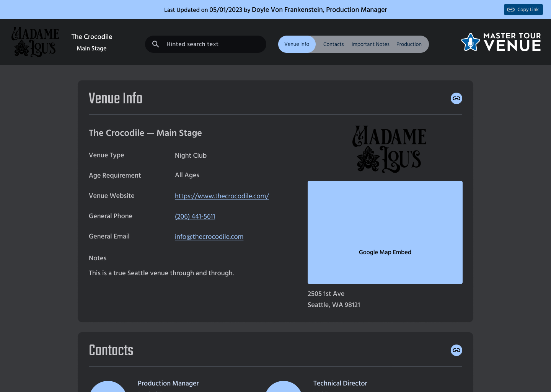Click the 'General Email' field label

(109, 236)
